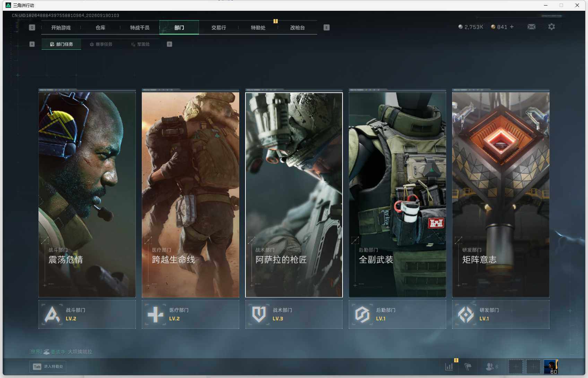This screenshot has width=588, height=378.
Task: Click the gold coin icon beside 841
Action: click(x=493, y=27)
